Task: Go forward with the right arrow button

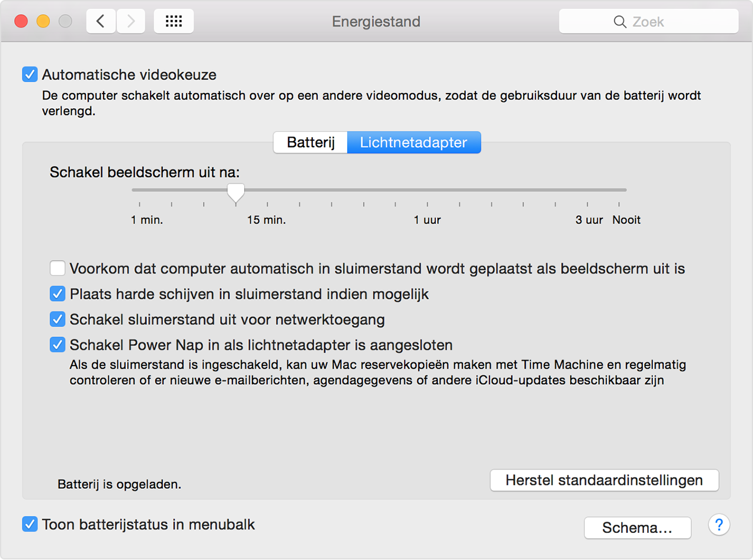Action: click(131, 22)
